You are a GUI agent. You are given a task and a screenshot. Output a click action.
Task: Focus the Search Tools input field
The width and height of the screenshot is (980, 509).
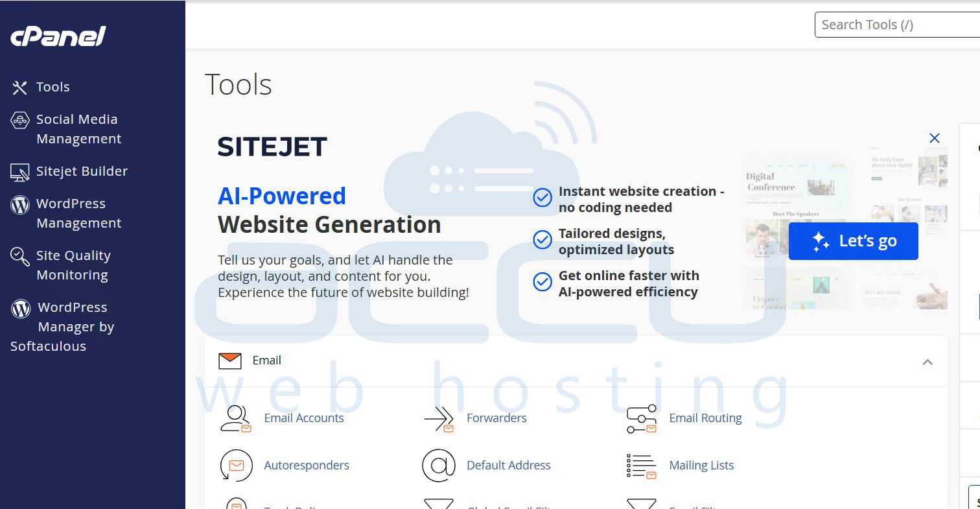898,25
